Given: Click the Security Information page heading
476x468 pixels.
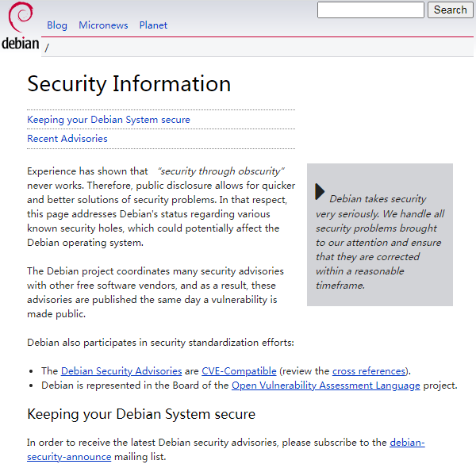Looking at the screenshot, I should tap(129, 84).
